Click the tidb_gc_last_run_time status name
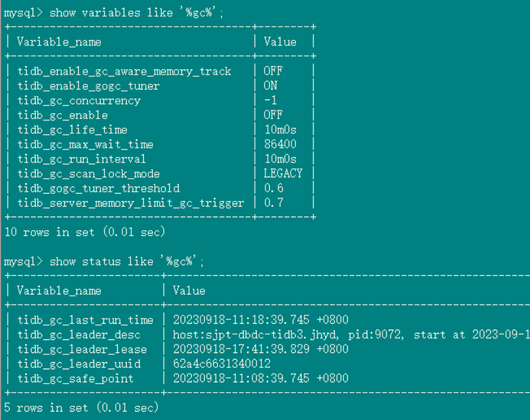This screenshot has height=420, width=530. (85, 320)
